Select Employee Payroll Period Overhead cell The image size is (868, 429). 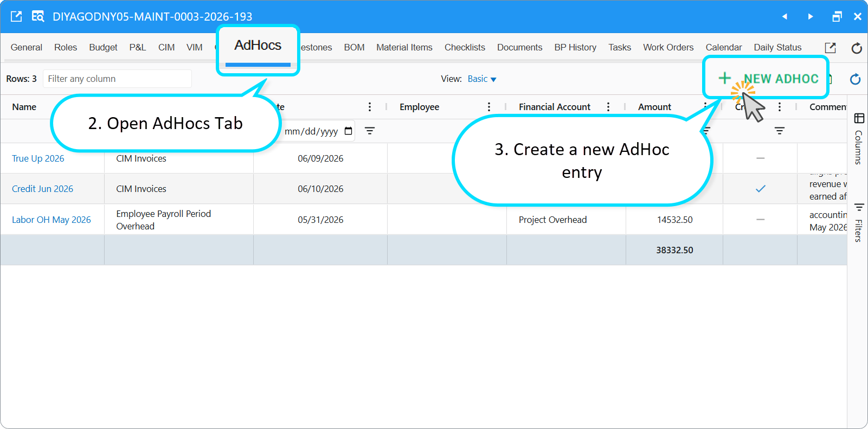click(179, 220)
